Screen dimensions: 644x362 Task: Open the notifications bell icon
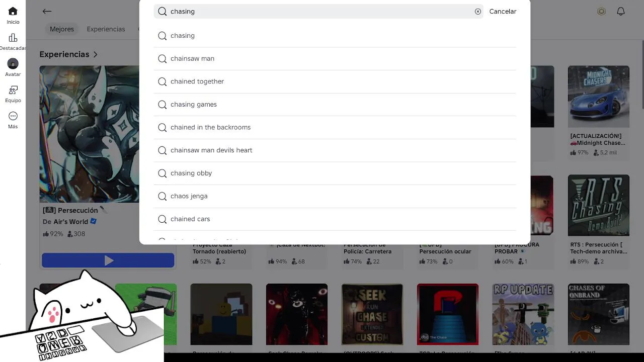point(621,11)
